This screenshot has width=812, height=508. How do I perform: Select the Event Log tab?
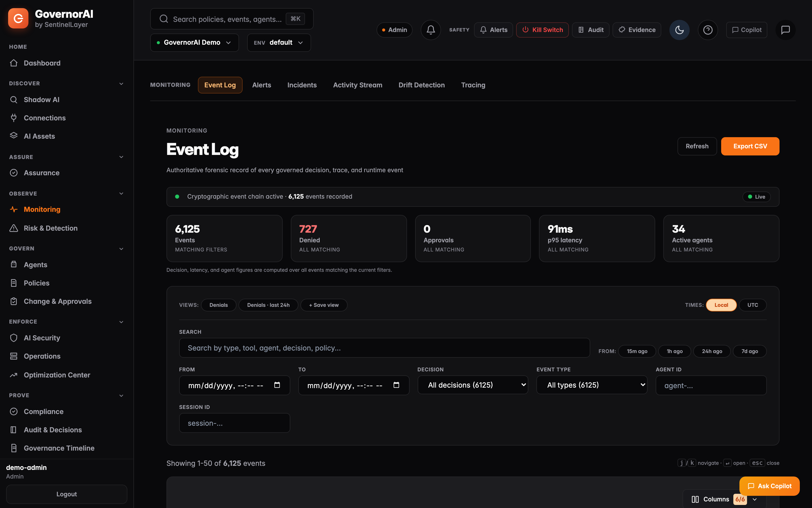click(x=220, y=85)
